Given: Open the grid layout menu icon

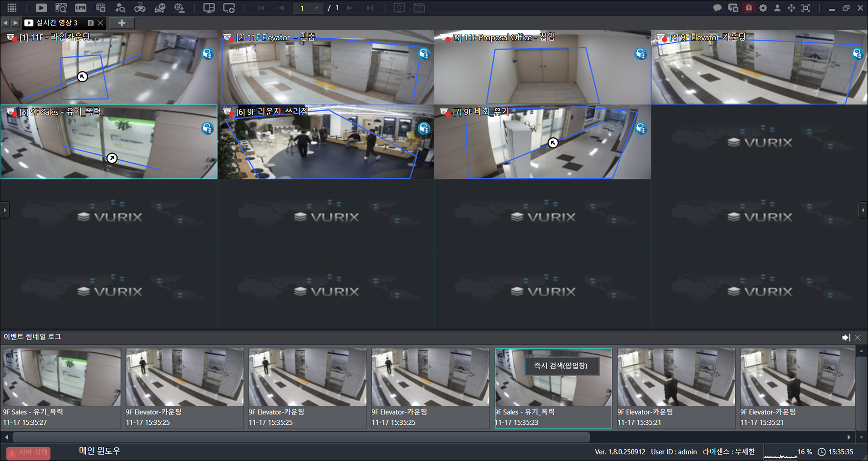Looking at the screenshot, I should pos(12,8).
